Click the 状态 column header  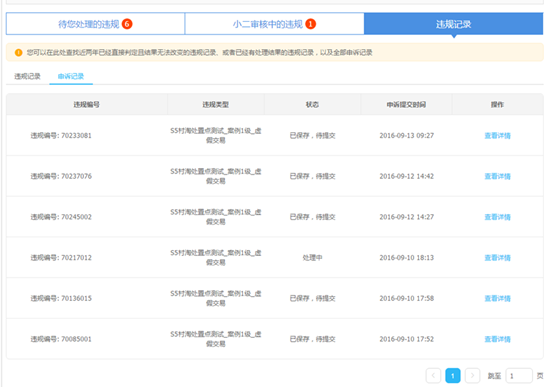click(x=312, y=104)
